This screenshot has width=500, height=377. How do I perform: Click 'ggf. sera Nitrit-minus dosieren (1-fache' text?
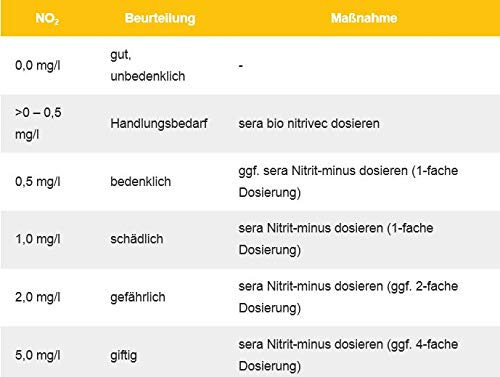tap(348, 171)
